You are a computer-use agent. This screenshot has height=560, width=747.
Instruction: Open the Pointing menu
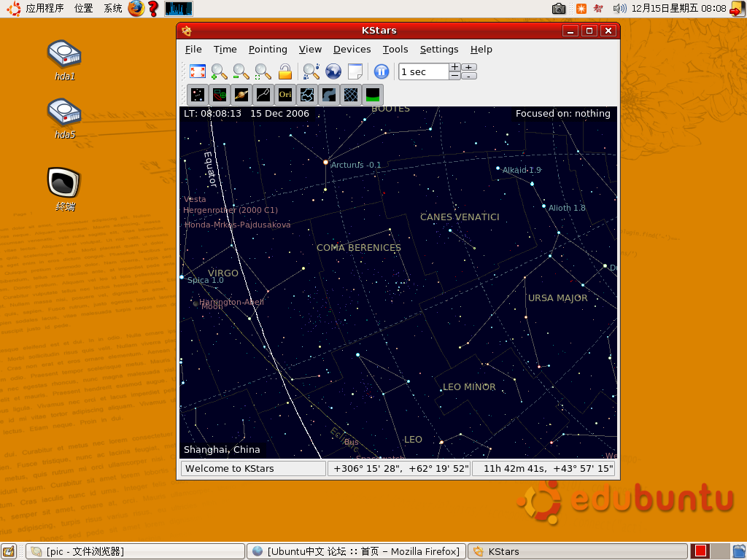pyautogui.click(x=268, y=50)
